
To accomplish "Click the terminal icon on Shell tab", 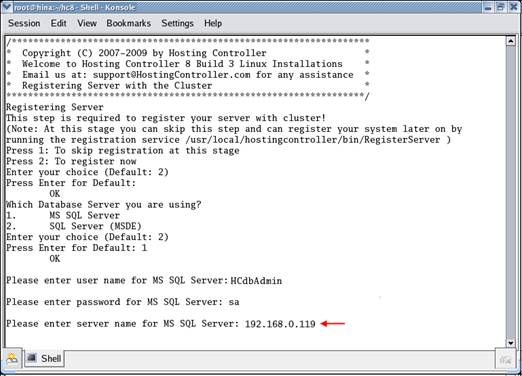I will point(32,358).
